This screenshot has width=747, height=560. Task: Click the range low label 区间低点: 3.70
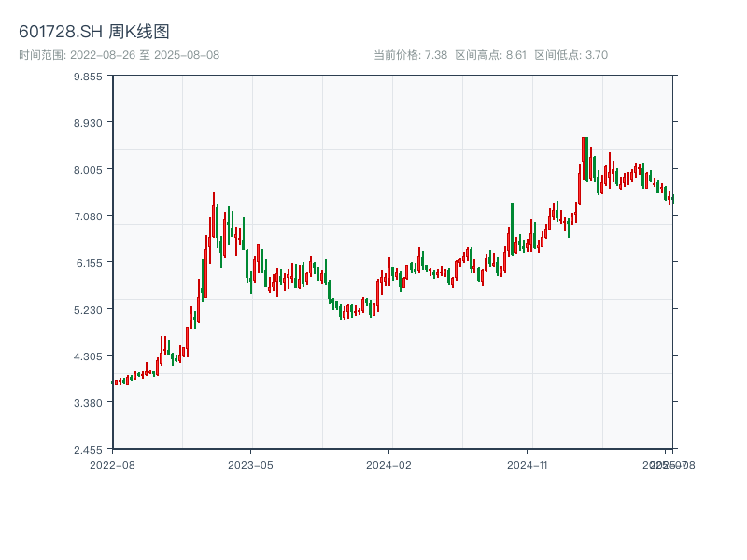(x=571, y=55)
